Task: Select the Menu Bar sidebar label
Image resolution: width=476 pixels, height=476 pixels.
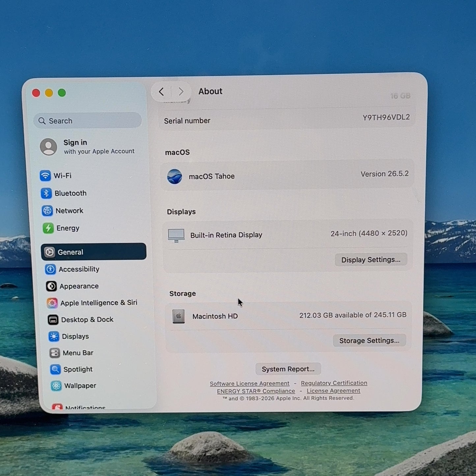Action: tap(78, 353)
